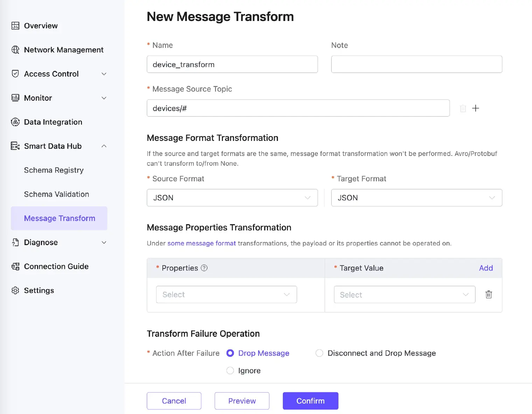The image size is (532, 414).
Task: Click the Access Control shield icon
Action: (x=15, y=74)
